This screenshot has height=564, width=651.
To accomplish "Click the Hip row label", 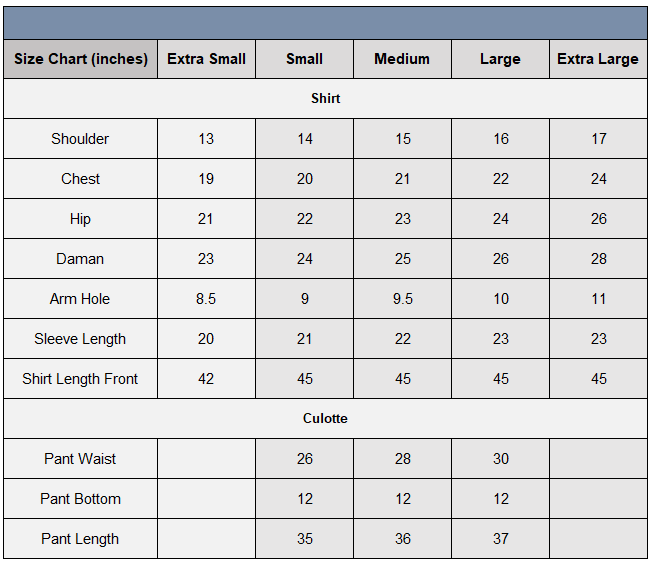I will (x=80, y=219).
